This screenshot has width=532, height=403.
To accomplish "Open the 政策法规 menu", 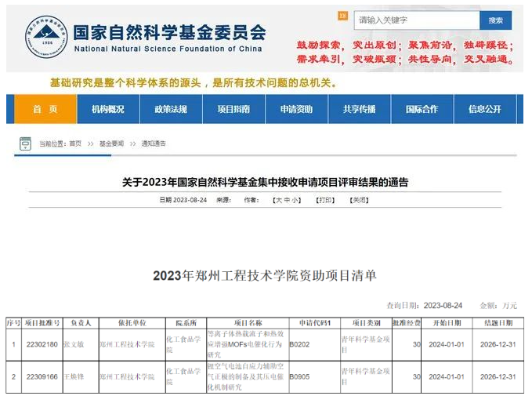I will [171, 109].
